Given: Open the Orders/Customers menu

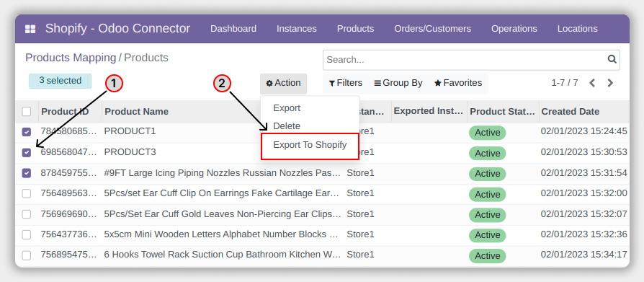Looking at the screenshot, I should pyautogui.click(x=432, y=29).
